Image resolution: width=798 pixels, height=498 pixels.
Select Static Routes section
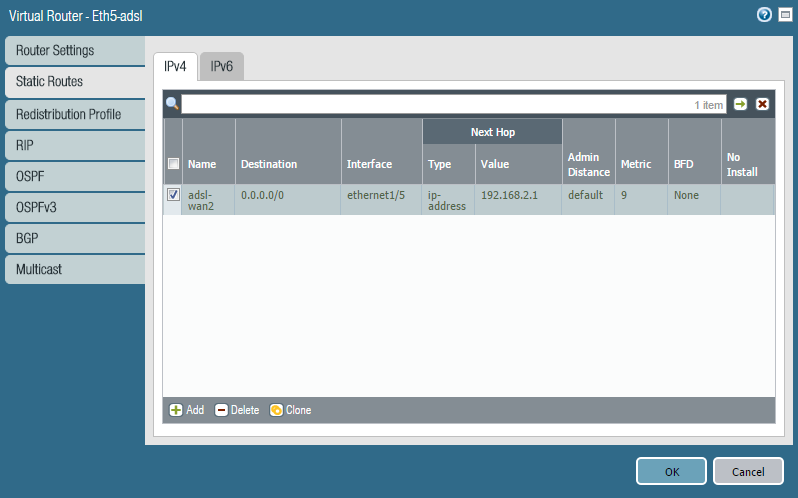(75, 81)
